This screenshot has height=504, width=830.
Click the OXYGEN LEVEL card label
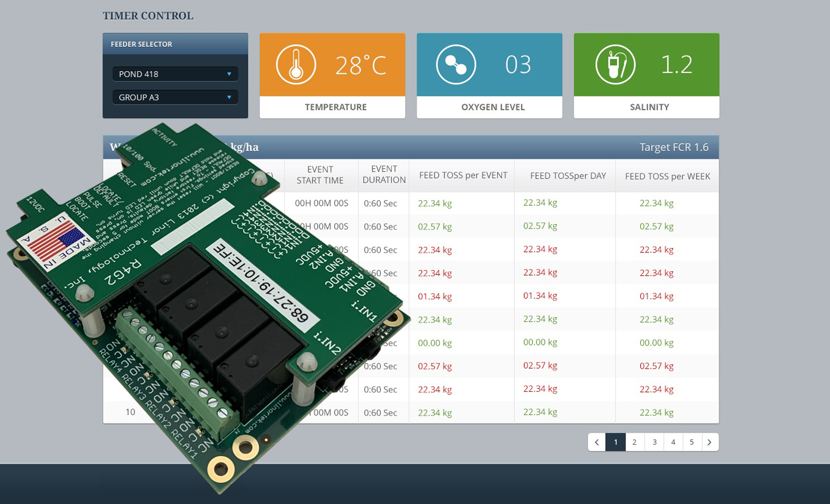coord(493,107)
